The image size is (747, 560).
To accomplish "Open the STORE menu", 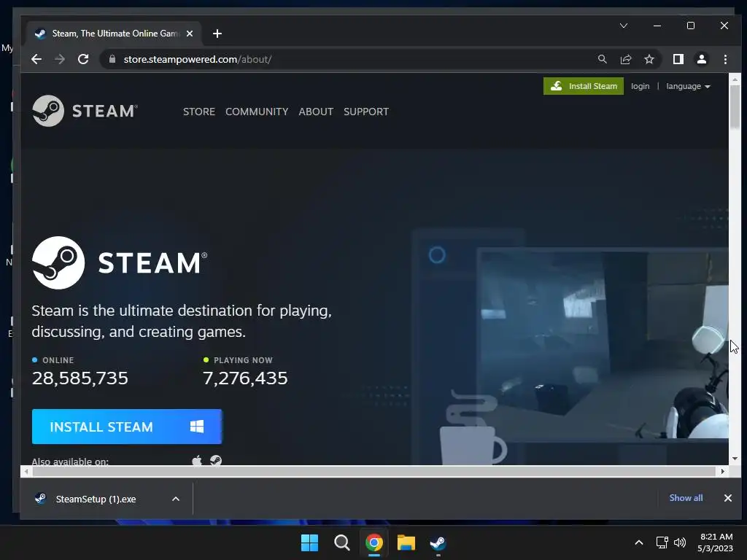I will 199,112.
